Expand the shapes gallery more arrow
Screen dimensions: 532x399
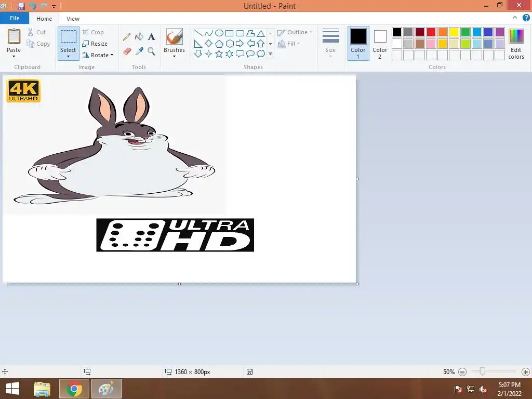(x=270, y=54)
